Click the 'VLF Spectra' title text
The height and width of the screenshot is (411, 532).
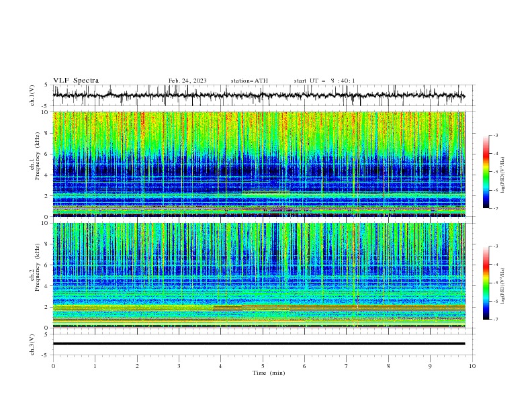pyautogui.click(x=76, y=81)
